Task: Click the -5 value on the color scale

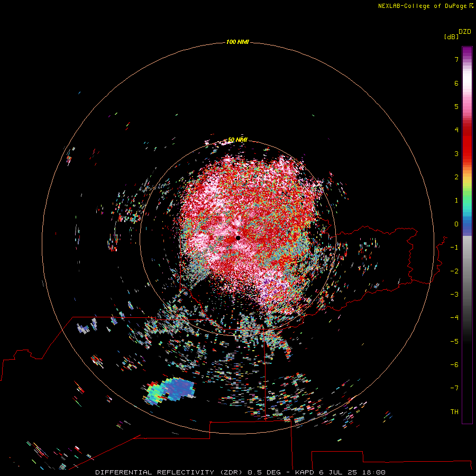Action: 454,342
